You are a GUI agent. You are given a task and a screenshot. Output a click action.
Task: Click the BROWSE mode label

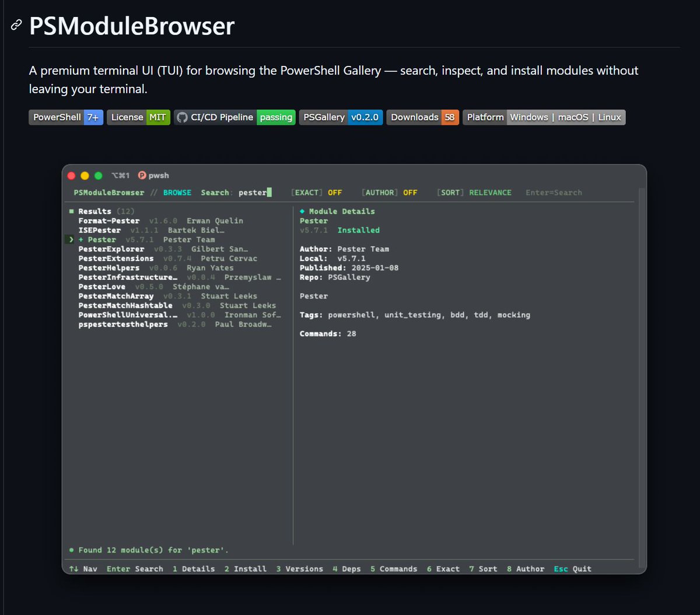[x=177, y=192]
